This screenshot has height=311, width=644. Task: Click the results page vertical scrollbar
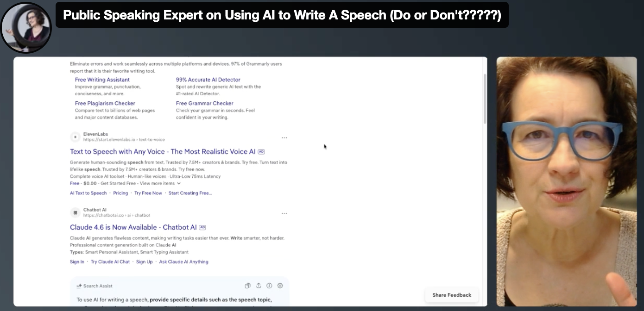[485, 98]
